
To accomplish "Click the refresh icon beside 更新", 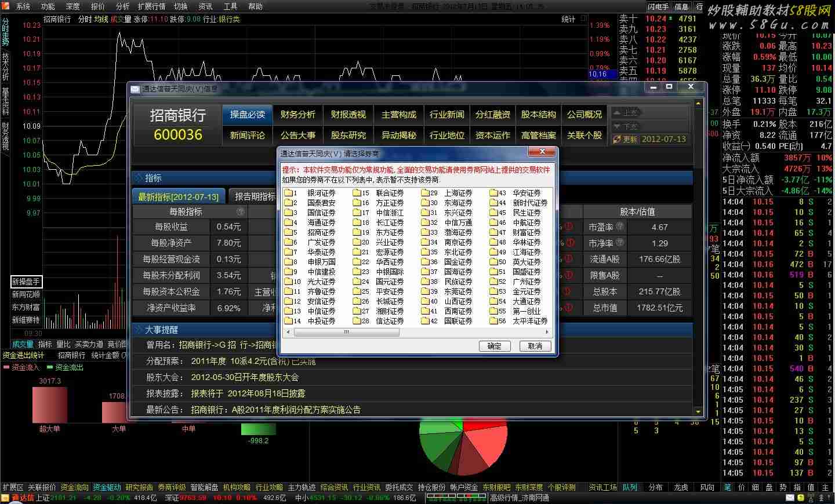I will (617, 140).
